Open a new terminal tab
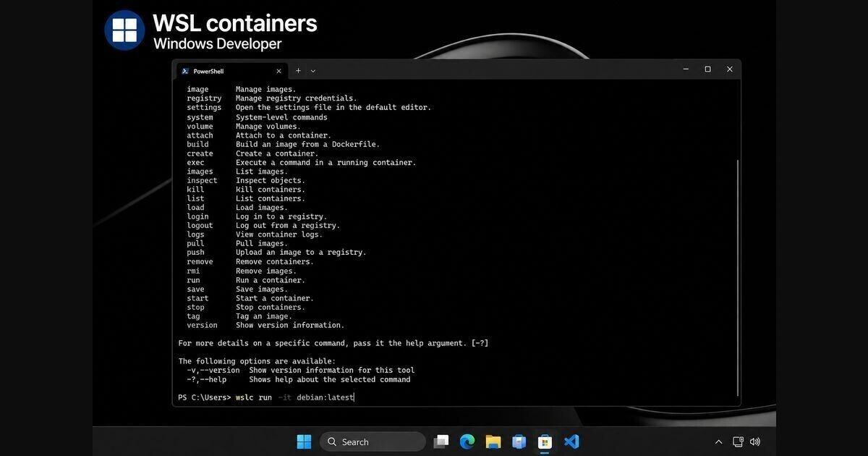Image resolution: width=868 pixels, height=456 pixels. click(x=298, y=71)
